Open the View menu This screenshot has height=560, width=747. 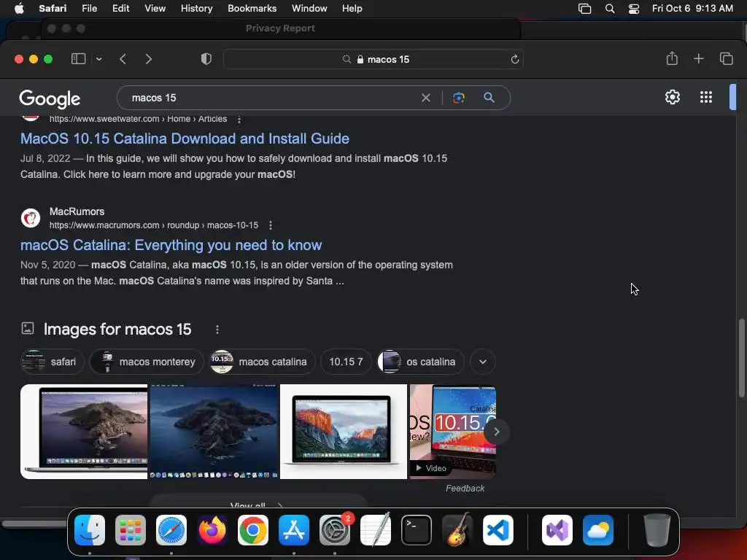[x=155, y=9]
